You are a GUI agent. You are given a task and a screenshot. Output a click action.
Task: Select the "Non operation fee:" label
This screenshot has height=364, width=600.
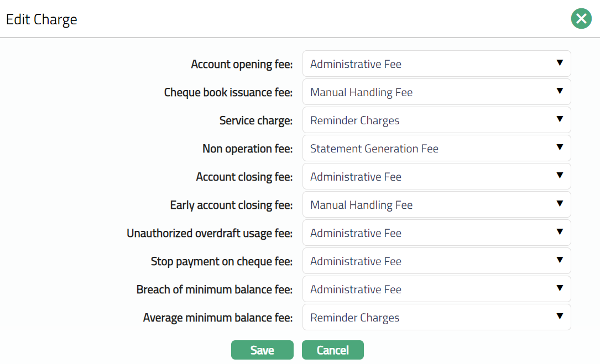coord(247,149)
